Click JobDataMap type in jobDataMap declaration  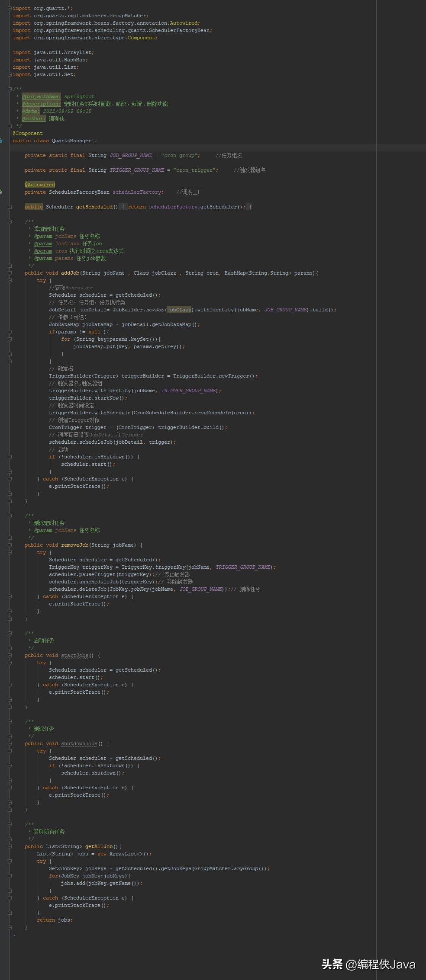64,324
